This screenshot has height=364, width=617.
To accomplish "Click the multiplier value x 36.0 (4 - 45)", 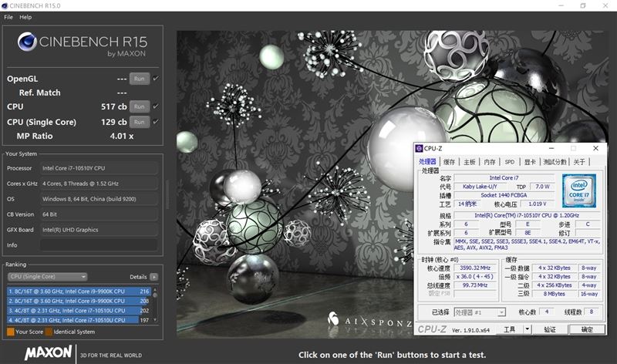I will (x=475, y=276).
